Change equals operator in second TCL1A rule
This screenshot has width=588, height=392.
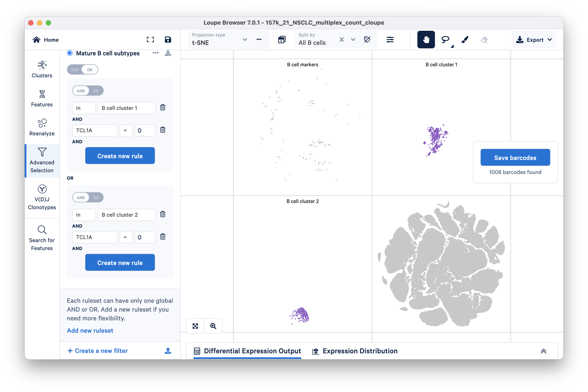tap(126, 237)
